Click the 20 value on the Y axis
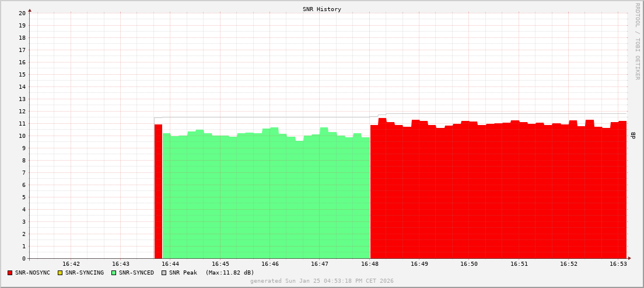The height and width of the screenshot is (288, 644). 22,13
